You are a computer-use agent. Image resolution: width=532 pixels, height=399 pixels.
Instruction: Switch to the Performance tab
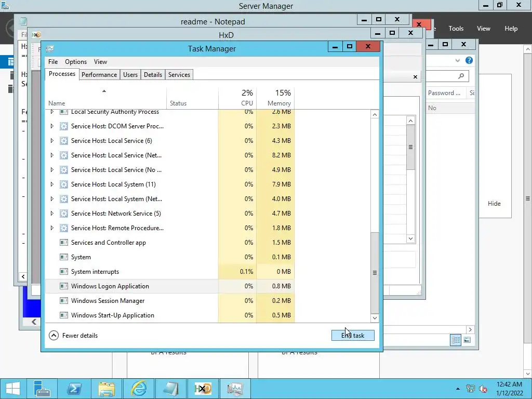point(99,75)
